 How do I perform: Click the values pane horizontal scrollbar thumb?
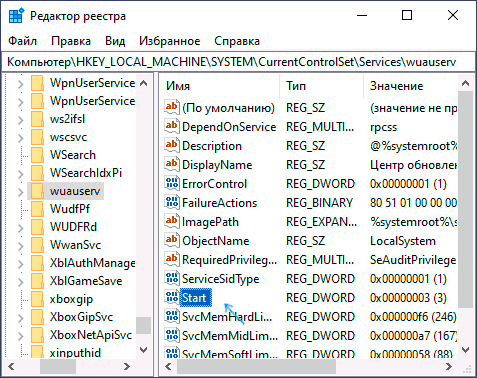pos(256,367)
